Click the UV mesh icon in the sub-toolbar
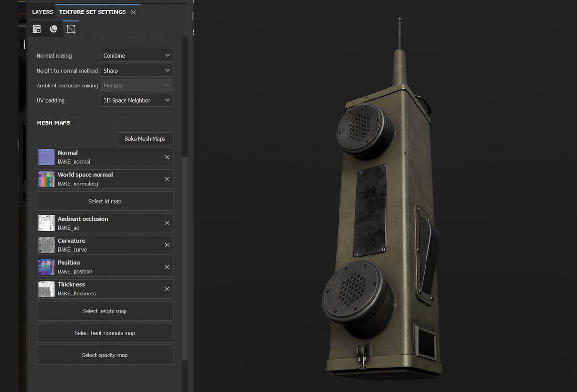Screen dimensions: 577x392 pyautogui.click(x=71, y=29)
